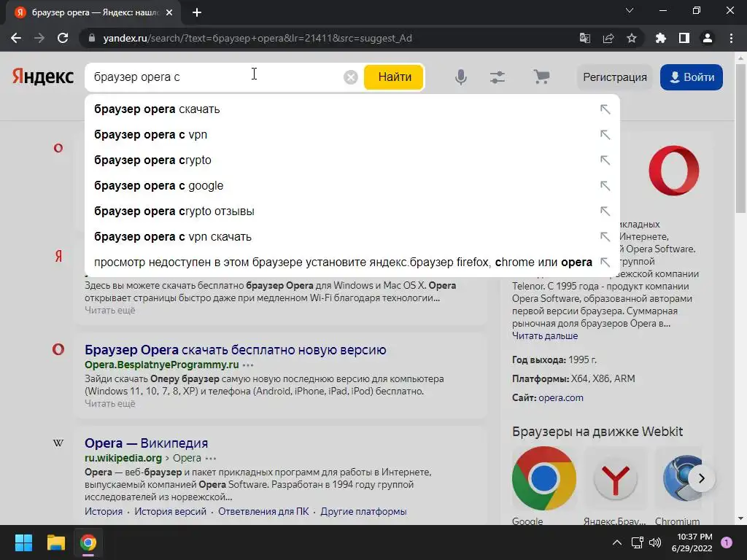The height and width of the screenshot is (560, 747).
Task: Open a new browser tab
Action: pyautogui.click(x=197, y=12)
